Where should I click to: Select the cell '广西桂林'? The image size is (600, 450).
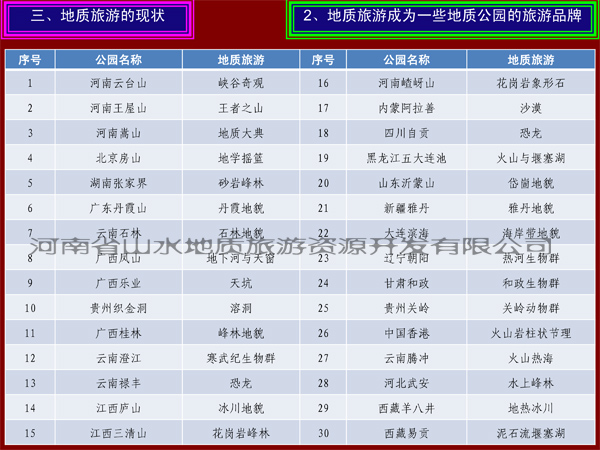pos(119,333)
